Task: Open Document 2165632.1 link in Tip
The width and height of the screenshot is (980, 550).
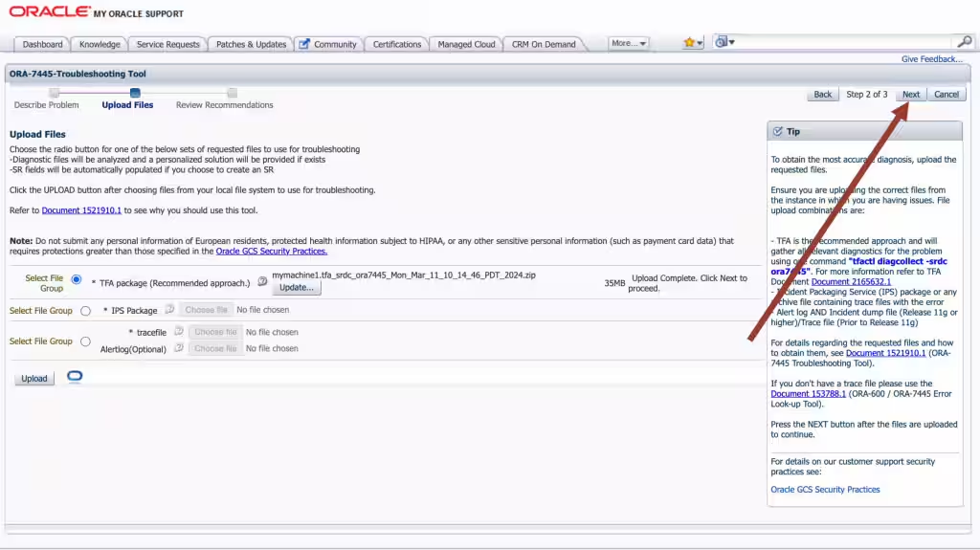Action: coord(851,281)
